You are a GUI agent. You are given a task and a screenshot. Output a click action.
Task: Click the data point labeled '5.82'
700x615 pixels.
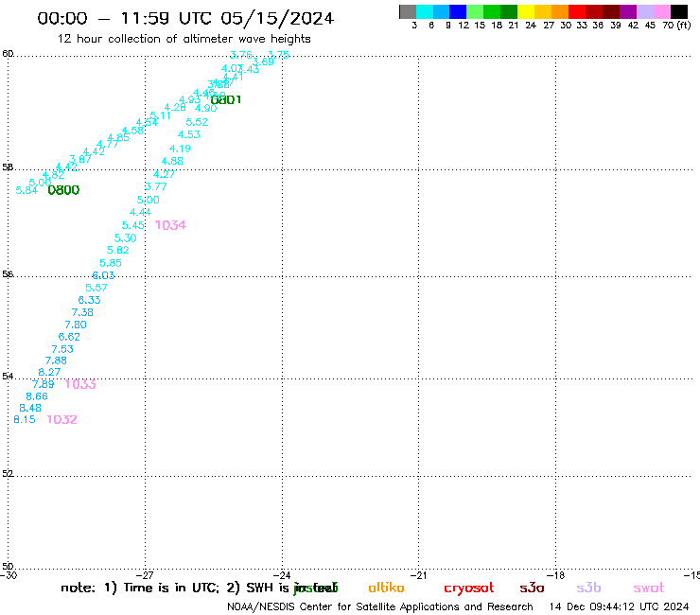pos(118,250)
